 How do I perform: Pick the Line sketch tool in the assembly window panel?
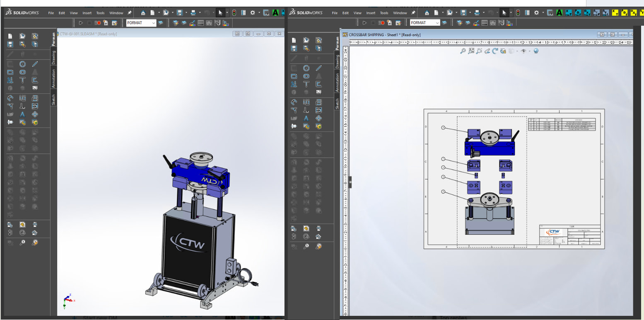tap(35, 64)
